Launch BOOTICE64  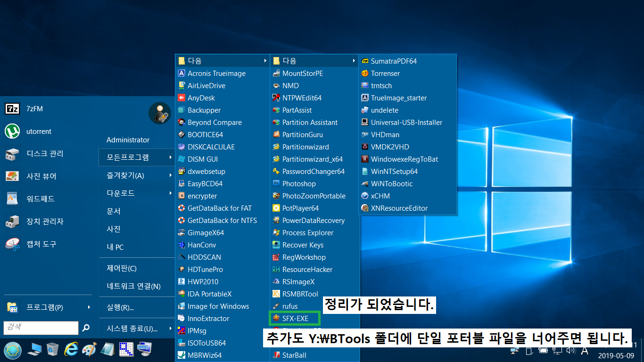(222, 135)
